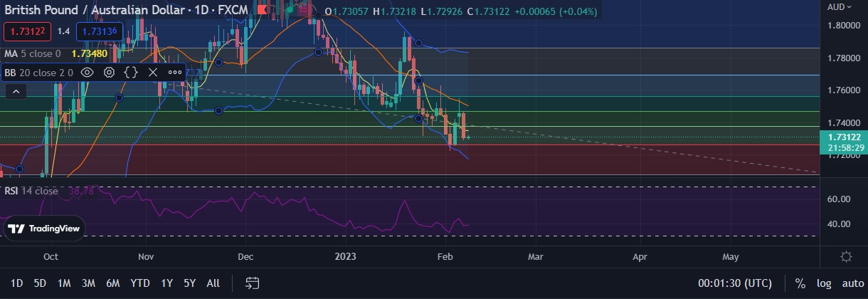The image size is (868, 299).
Task: View BB indicator source code braces
Action: pos(131,72)
